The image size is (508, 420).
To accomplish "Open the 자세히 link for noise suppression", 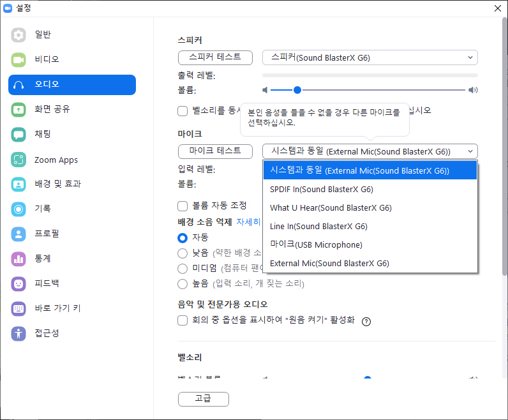I will point(248,222).
